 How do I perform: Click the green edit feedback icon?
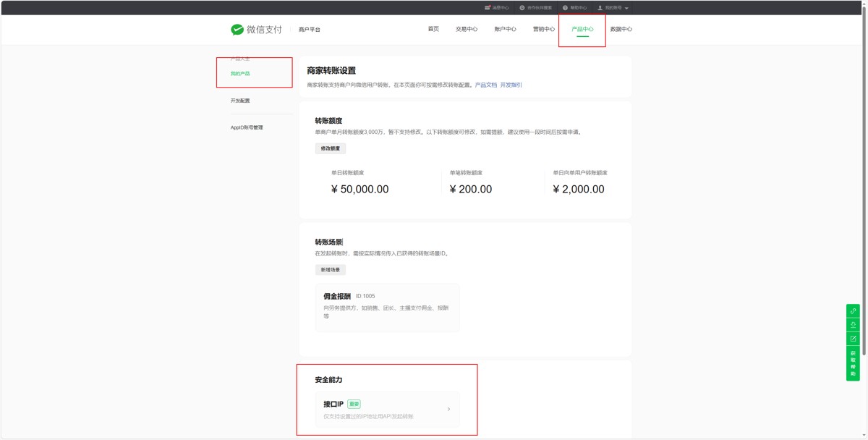click(853, 339)
